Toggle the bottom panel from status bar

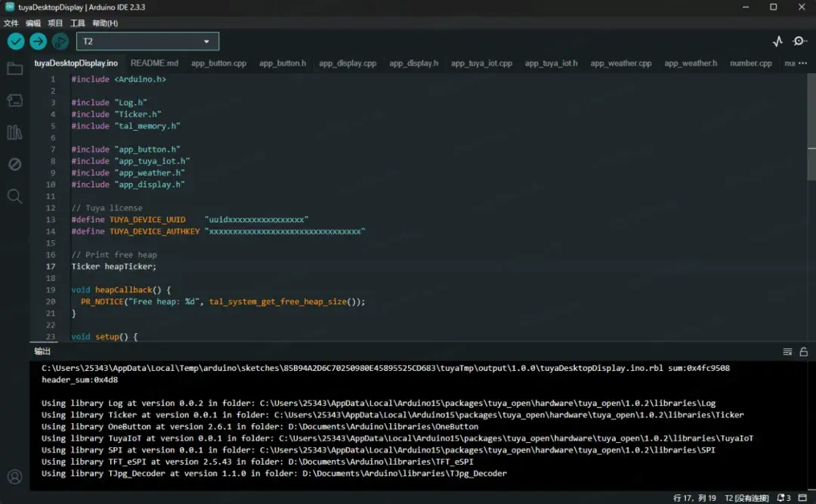tap(804, 498)
